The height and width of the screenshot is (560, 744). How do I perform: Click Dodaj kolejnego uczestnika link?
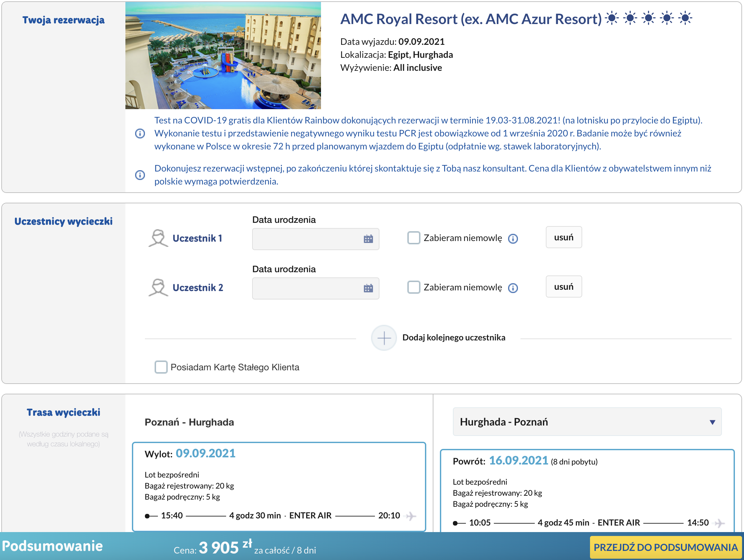[x=454, y=337]
